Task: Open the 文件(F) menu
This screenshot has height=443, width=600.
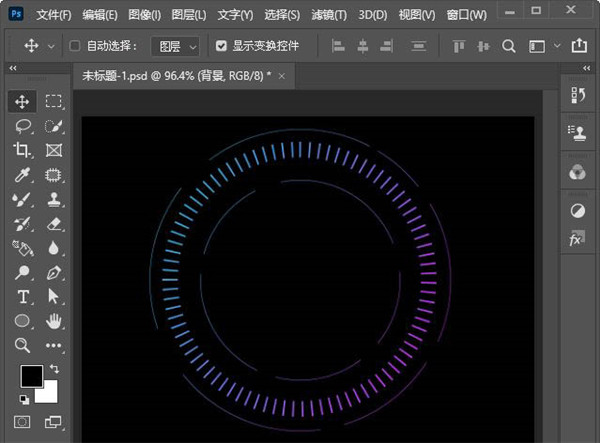Action: point(54,15)
